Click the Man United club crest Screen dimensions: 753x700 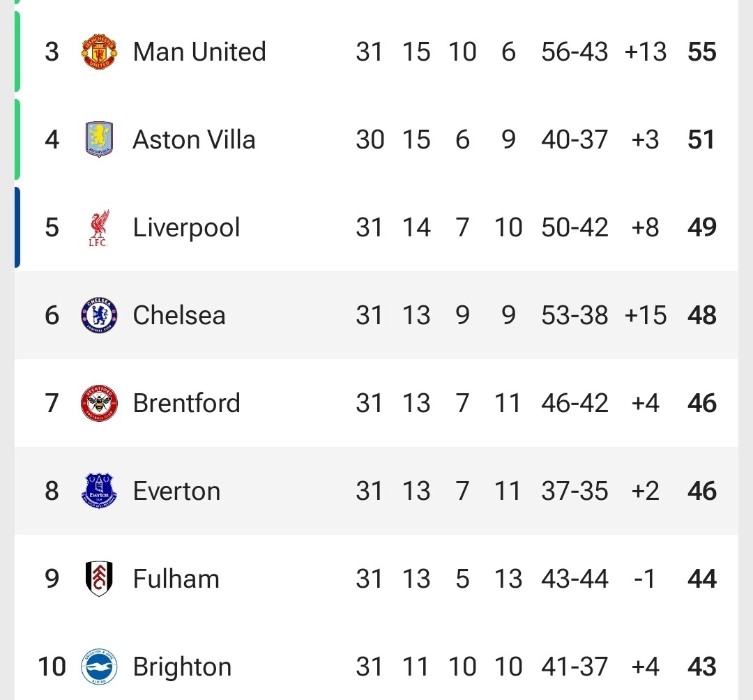click(x=99, y=52)
